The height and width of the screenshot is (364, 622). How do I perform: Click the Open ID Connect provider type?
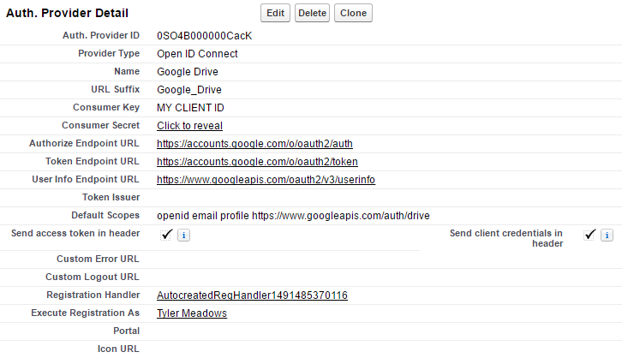[197, 54]
